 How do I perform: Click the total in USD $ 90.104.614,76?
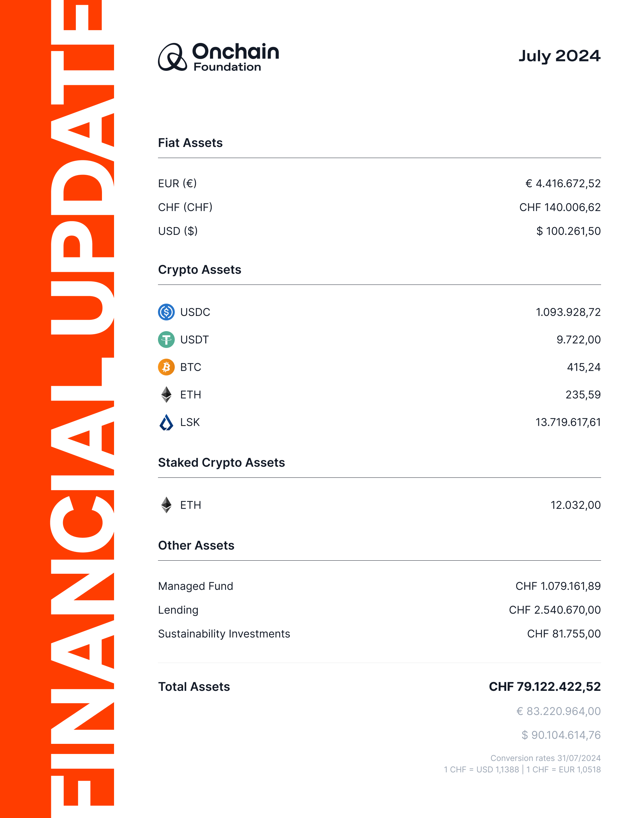561,735
